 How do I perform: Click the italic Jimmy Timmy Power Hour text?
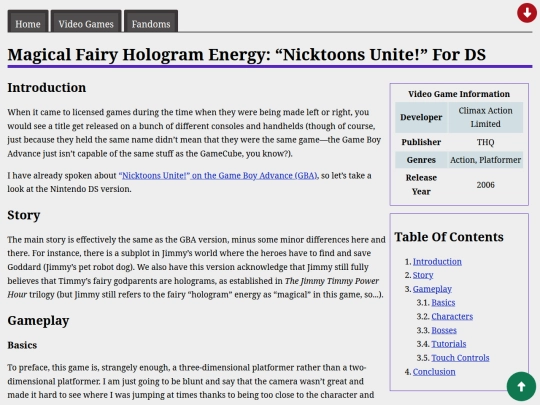point(193,288)
